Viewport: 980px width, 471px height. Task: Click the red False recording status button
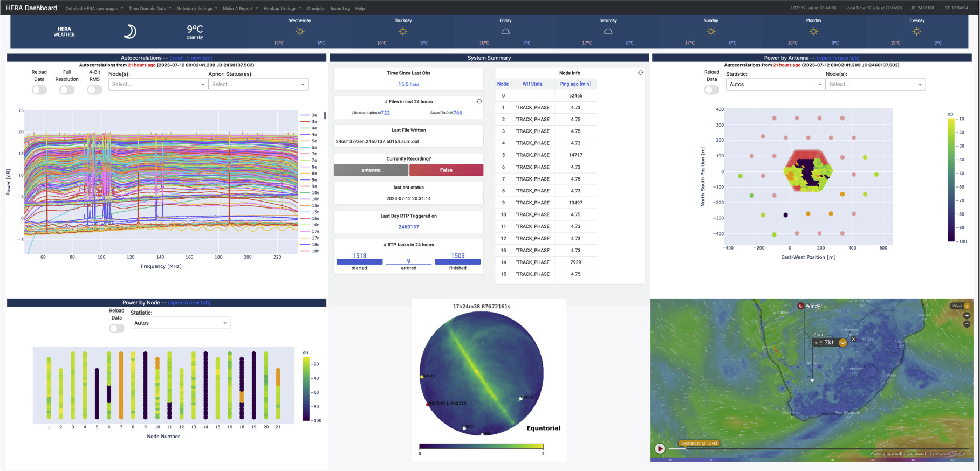tap(446, 170)
